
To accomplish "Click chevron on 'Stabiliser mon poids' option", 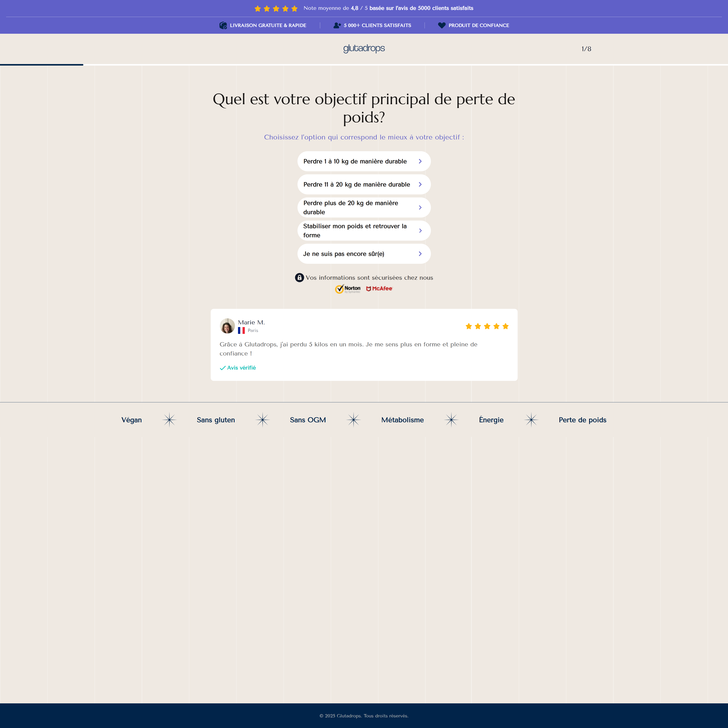I will tap(420, 231).
